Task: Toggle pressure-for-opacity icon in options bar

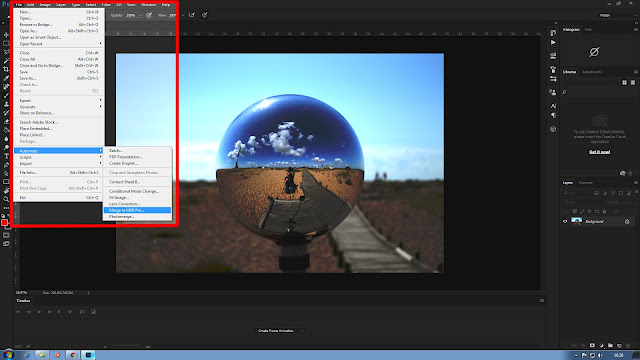Action: pyautogui.click(x=149, y=15)
